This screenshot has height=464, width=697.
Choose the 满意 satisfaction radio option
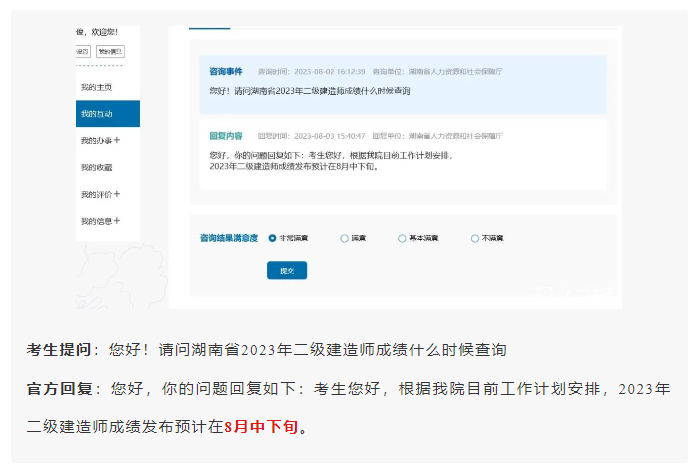coord(345,238)
